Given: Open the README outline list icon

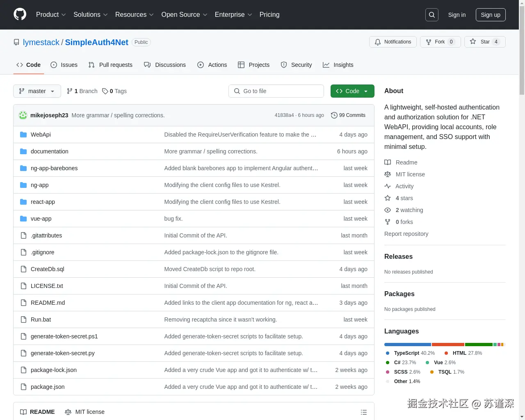Looking at the screenshot, I should pyautogui.click(x=364, y=412).
